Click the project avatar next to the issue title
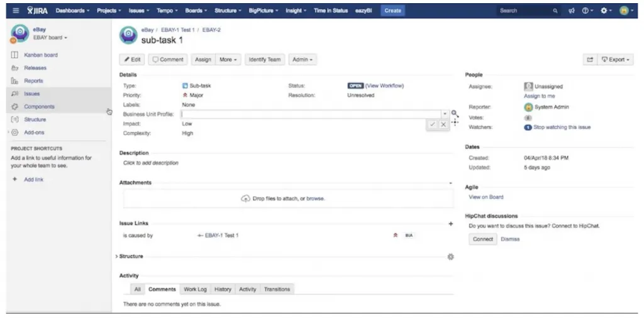Image resolution: width=644 pixels, height=318 pixels. pyautogui.click(x=128, y=35)
